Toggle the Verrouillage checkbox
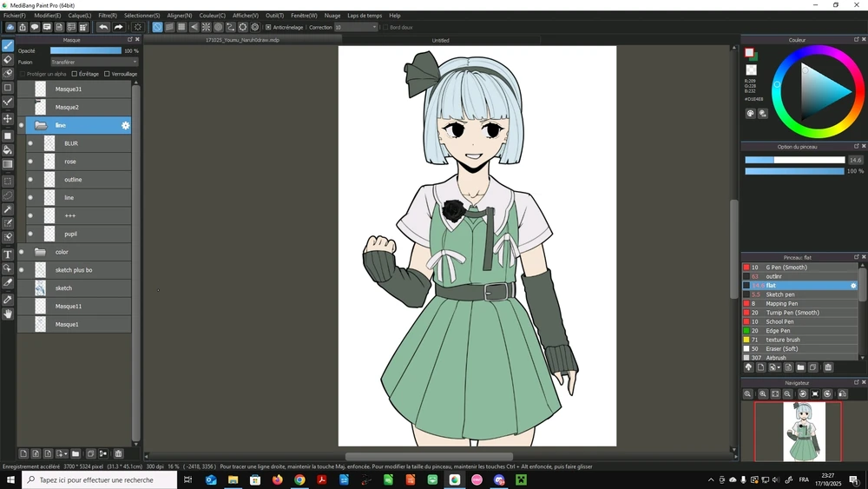This screenshot has width=868, height=489. [x=107, y=74]
